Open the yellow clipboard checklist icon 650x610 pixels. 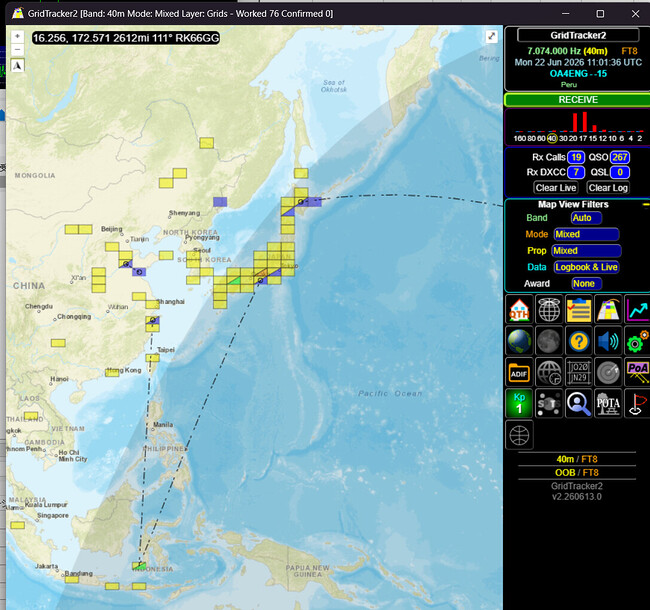579,309
